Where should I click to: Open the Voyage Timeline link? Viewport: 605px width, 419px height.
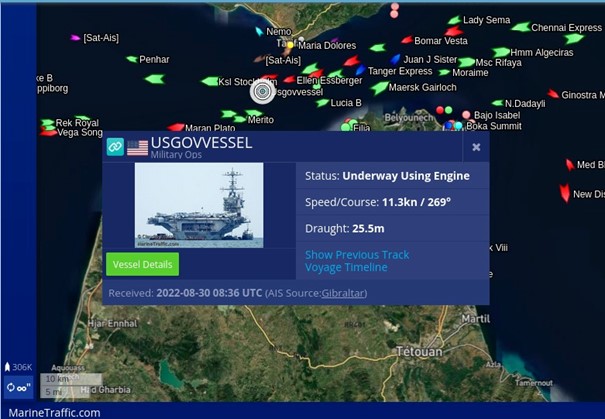(x=346, y=267)
